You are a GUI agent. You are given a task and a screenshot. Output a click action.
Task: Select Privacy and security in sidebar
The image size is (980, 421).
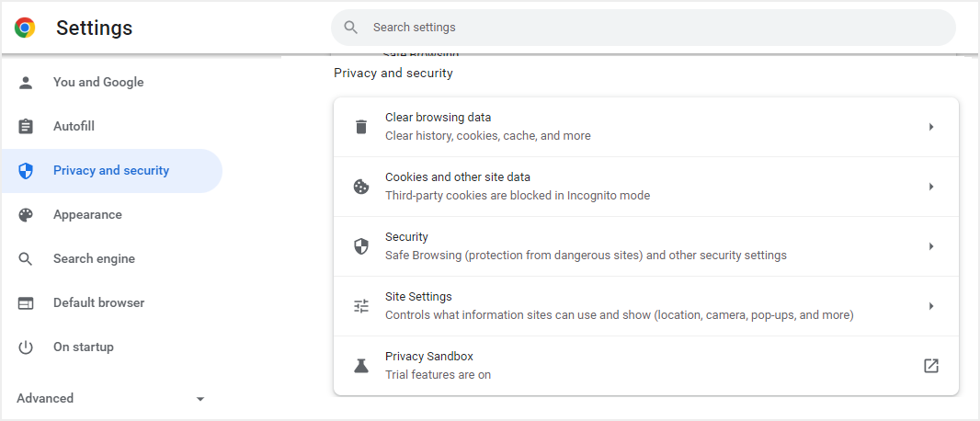click(x=111, y=171)
